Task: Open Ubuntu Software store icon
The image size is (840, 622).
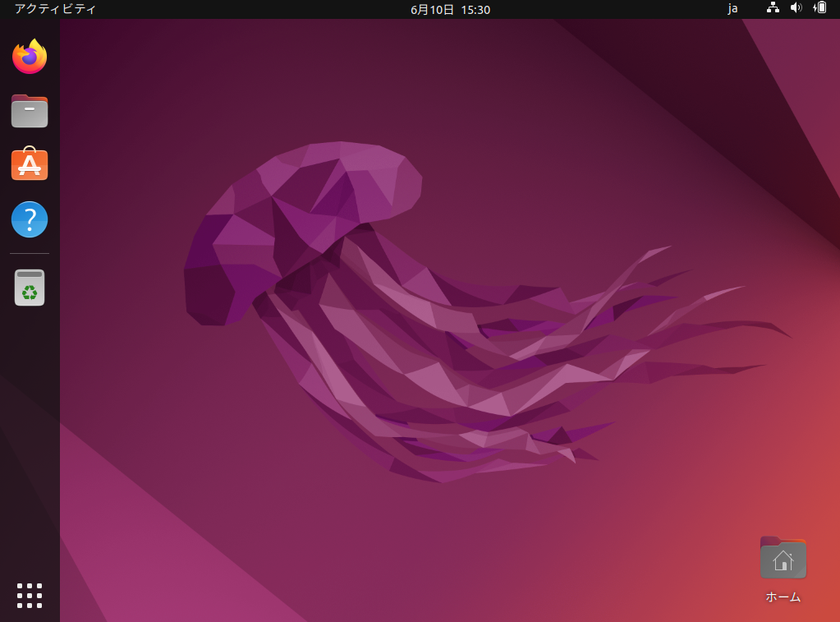Action: click(30, 164)
